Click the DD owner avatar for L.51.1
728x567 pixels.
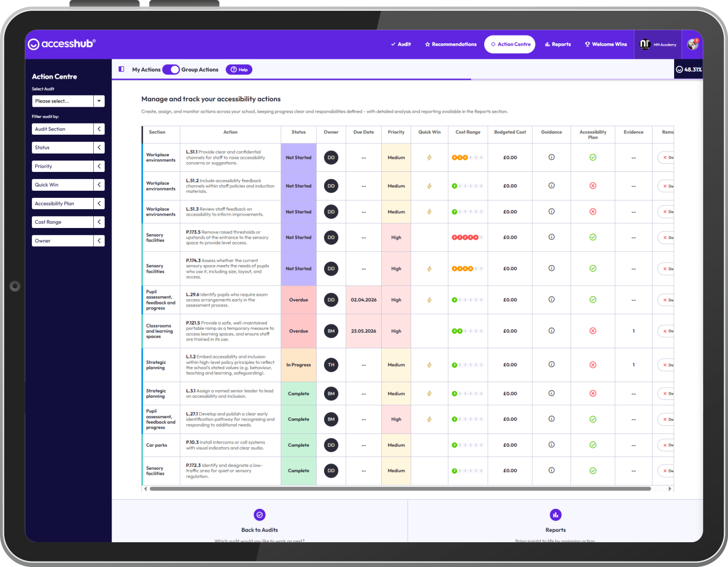331,157
